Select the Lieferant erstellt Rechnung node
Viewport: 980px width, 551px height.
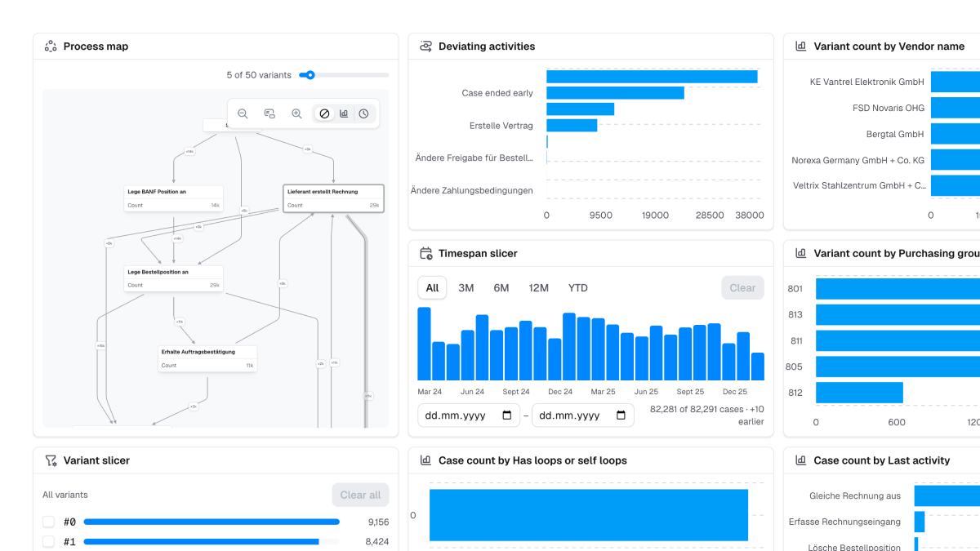333,198
